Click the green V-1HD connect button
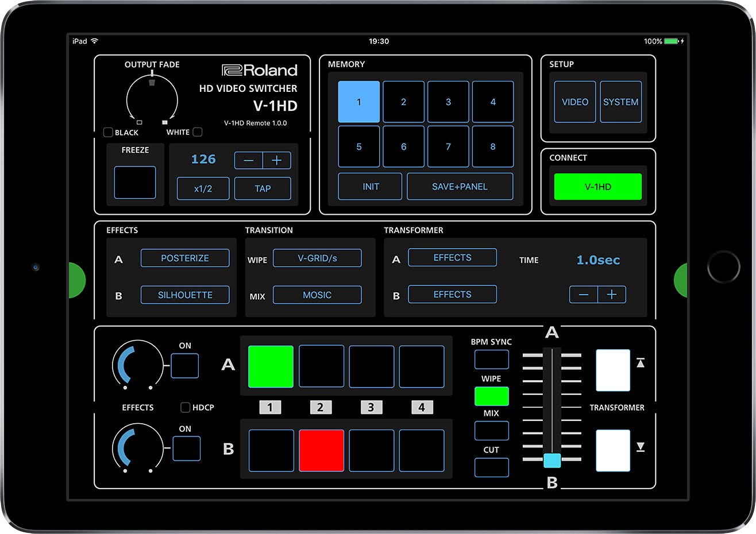 (x=598, y=187)
